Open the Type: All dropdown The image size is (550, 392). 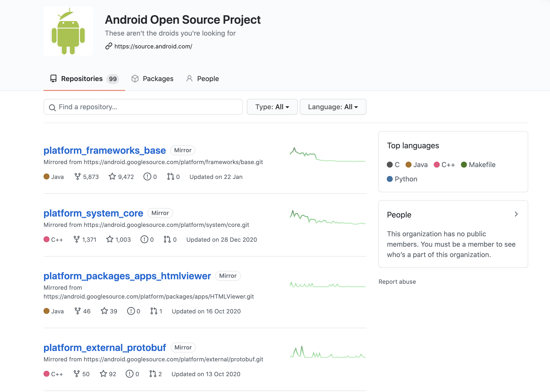click(x=272, y=107)
